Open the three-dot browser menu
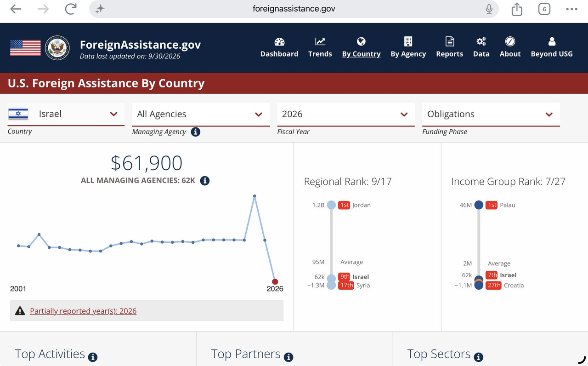This screenshot has width=588, height=366. [x=572, y=9]
